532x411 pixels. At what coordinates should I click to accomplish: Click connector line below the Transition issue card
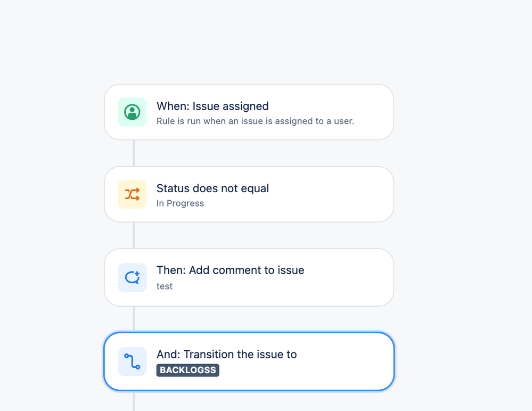click(x=134, y=401)
